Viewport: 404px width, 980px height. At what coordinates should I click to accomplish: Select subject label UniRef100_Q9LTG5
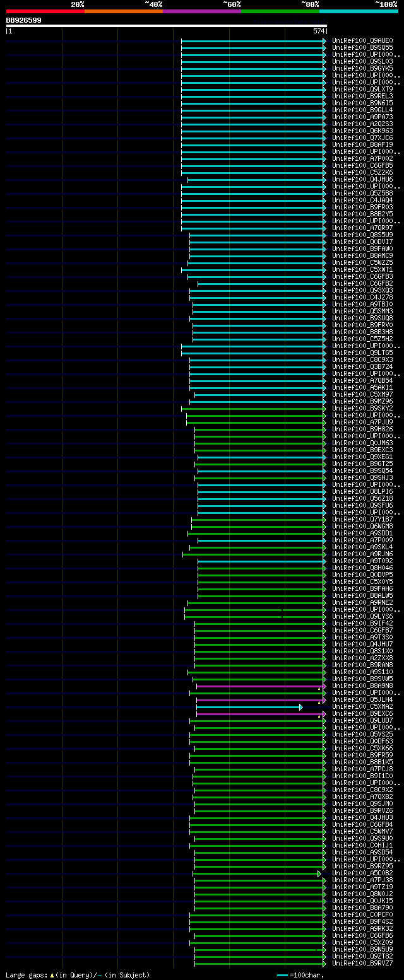tap(362, 353)
